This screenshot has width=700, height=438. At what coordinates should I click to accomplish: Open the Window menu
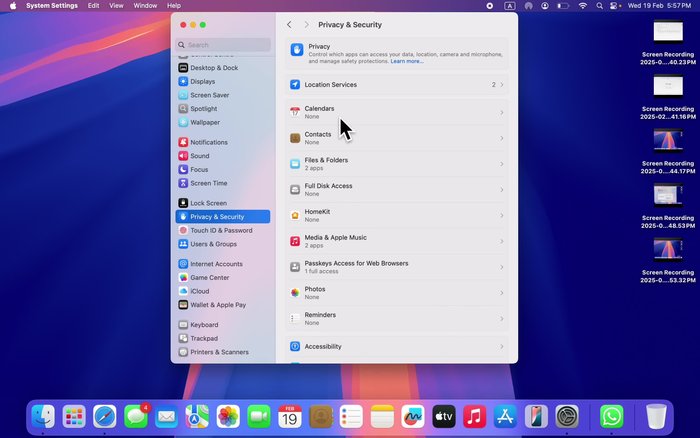(145, 6)
